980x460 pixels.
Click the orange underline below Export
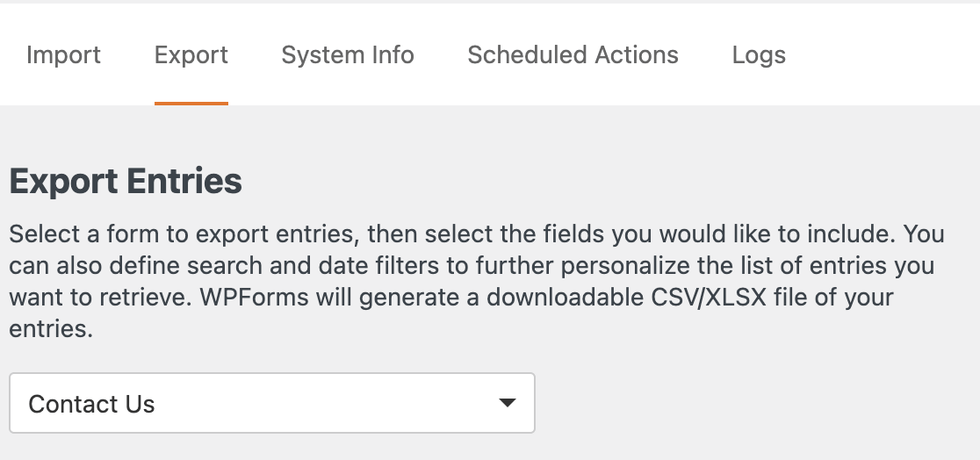coord(191,104)
